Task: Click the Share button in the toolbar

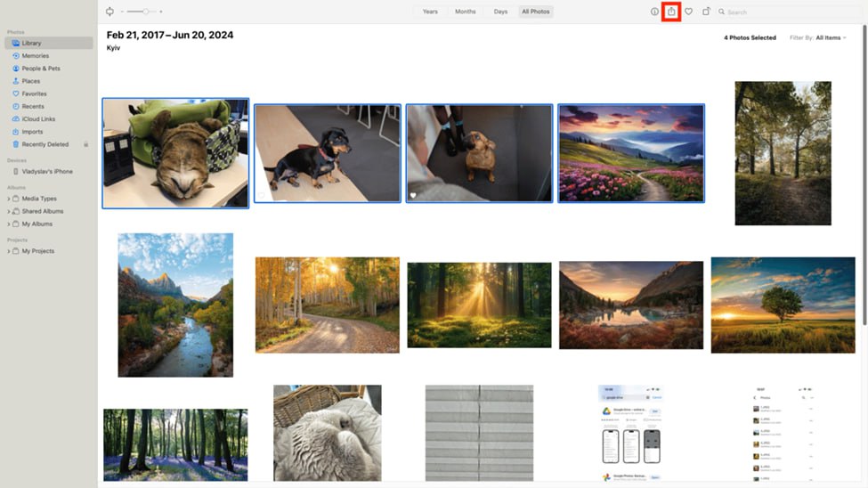Action: pyautogui.click(x=672, y=12)
